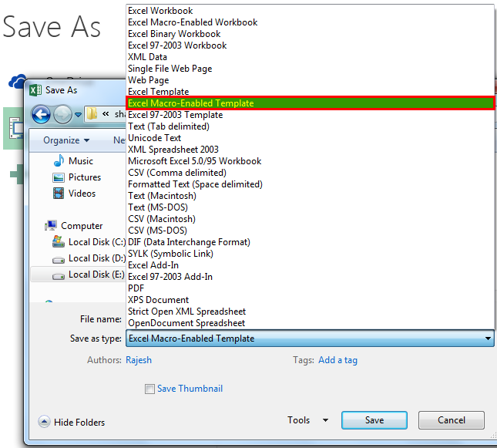Pick PDF from the type list

click(x=310, y=288)
